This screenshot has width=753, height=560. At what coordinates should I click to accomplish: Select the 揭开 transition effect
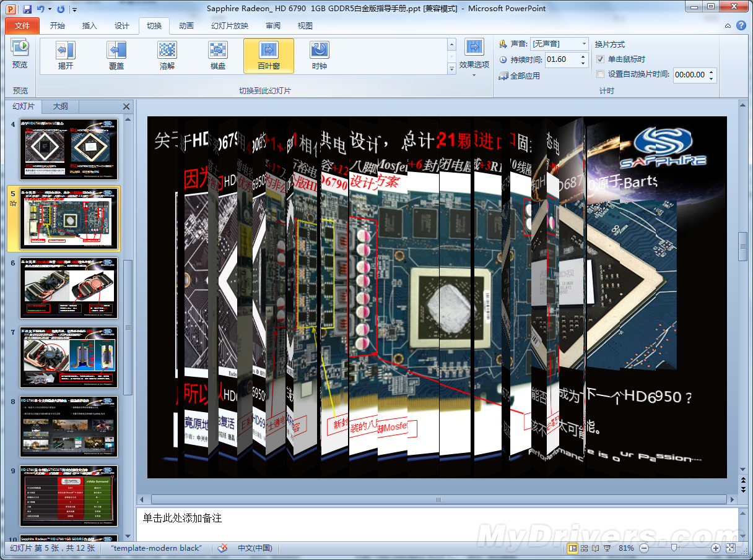(66, 56)
